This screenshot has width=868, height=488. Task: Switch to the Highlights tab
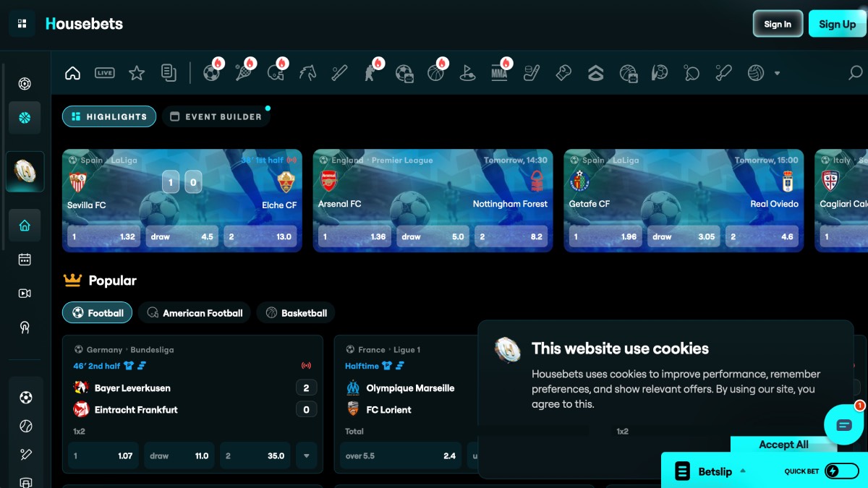109,116
